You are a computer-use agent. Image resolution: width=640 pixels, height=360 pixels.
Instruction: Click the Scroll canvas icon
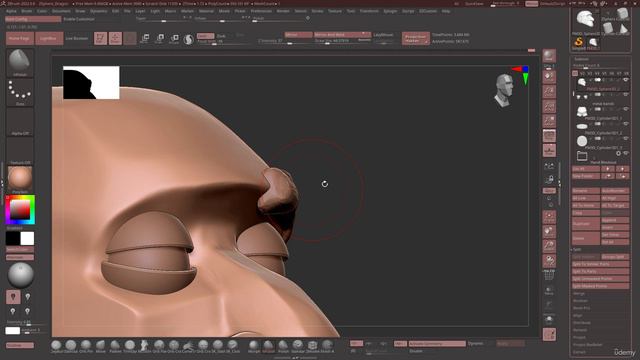pyautogui.click(x=549, y=77)
